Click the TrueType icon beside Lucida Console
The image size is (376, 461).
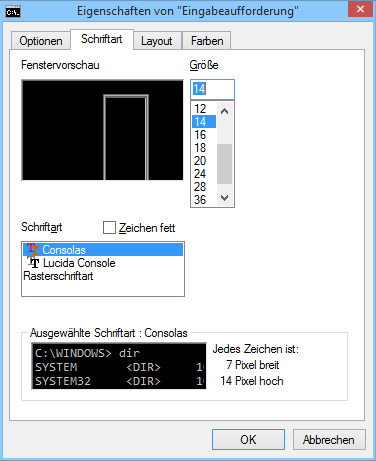tap(33, 262)
